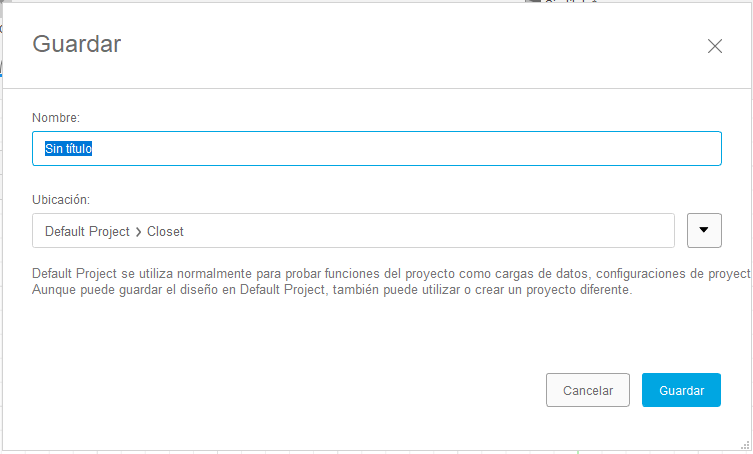Viewport: 753px width, 454px height.
Task: Click the Guardar dialog title heading
Action: point(77,44)
